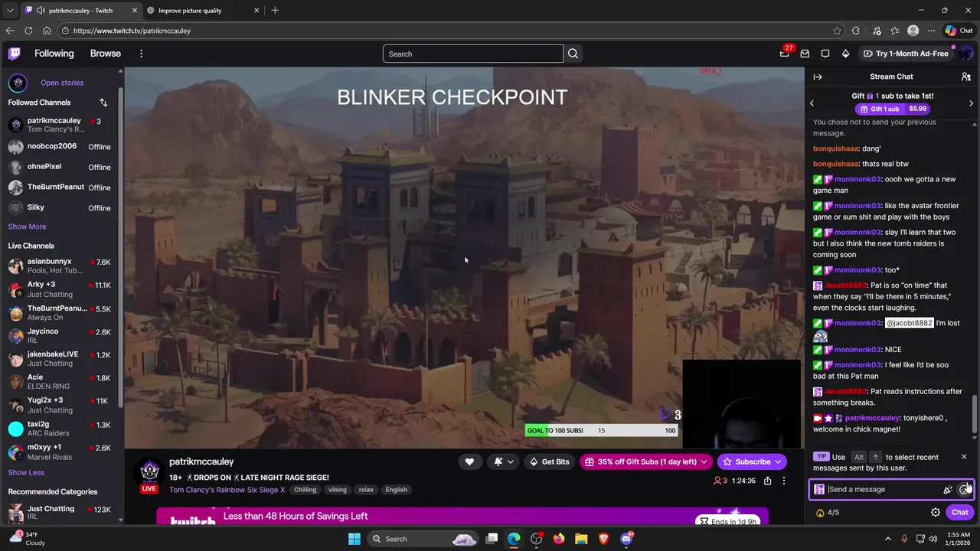This screenshot has width=980, height=551.
Task: Dismiss the chat TIP message
Action: [964, 457]
